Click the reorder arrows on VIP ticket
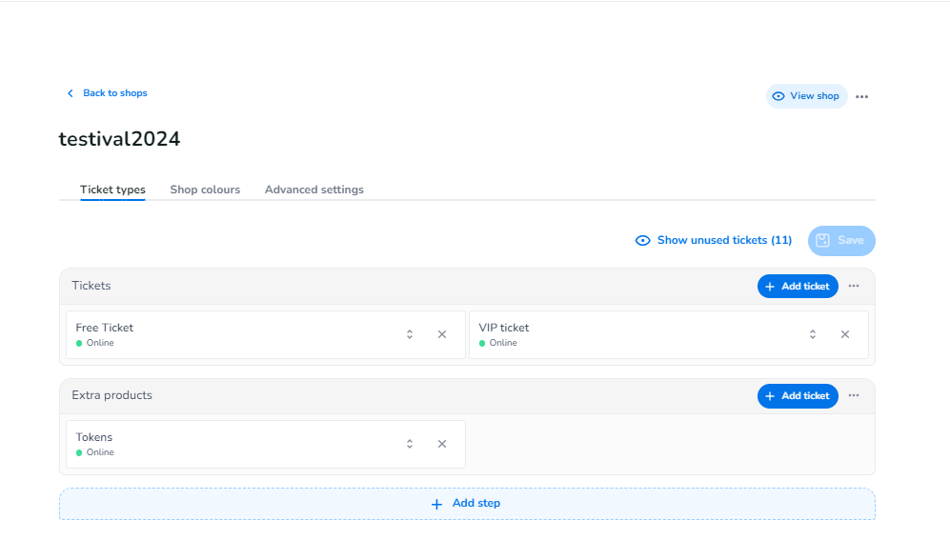950x560 pixels. click(x=813, y=334)
